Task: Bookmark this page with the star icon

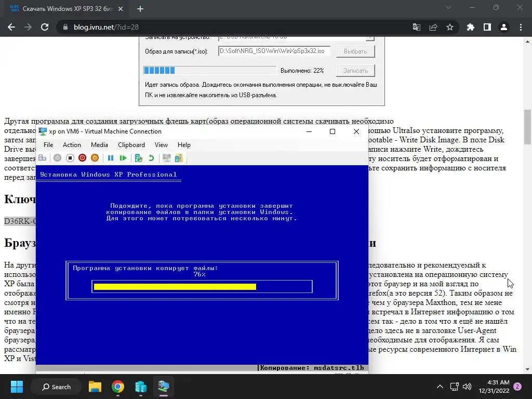Action: (449, 27)
